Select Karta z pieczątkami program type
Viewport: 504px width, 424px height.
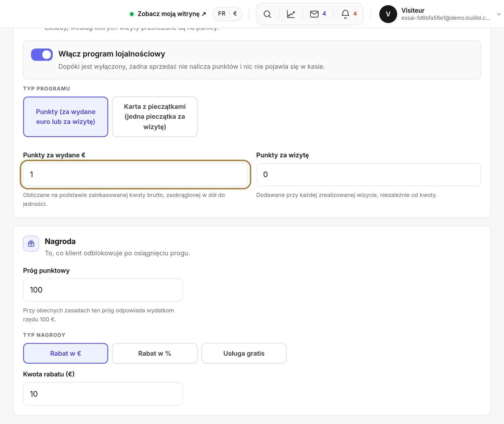coord(155,117)
